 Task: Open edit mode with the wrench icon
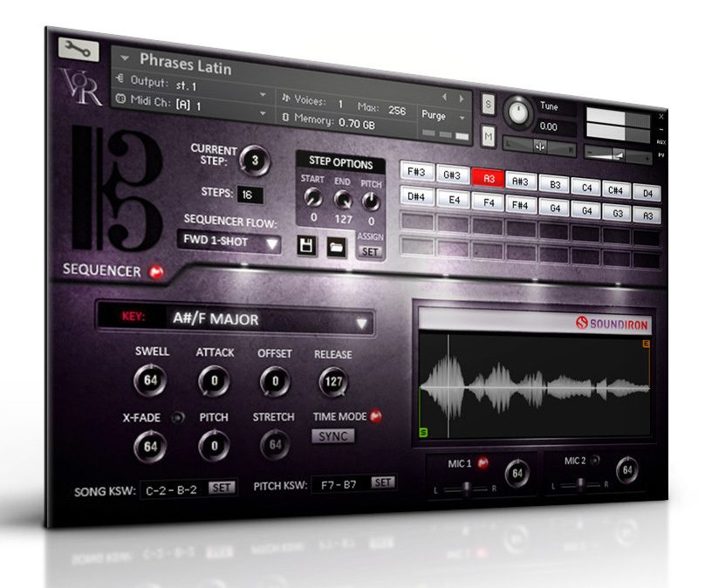tap(78, 49)
